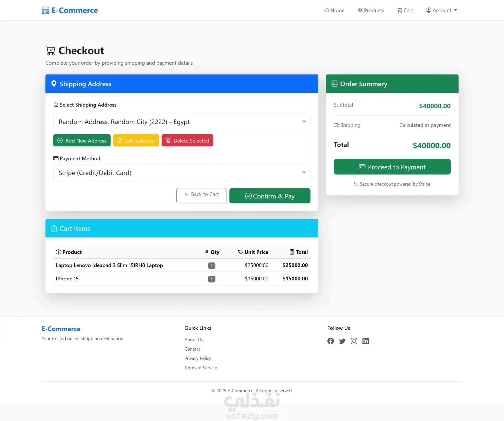
Task: Click Proceed to Payment button
Action: (x=392, y=167)
